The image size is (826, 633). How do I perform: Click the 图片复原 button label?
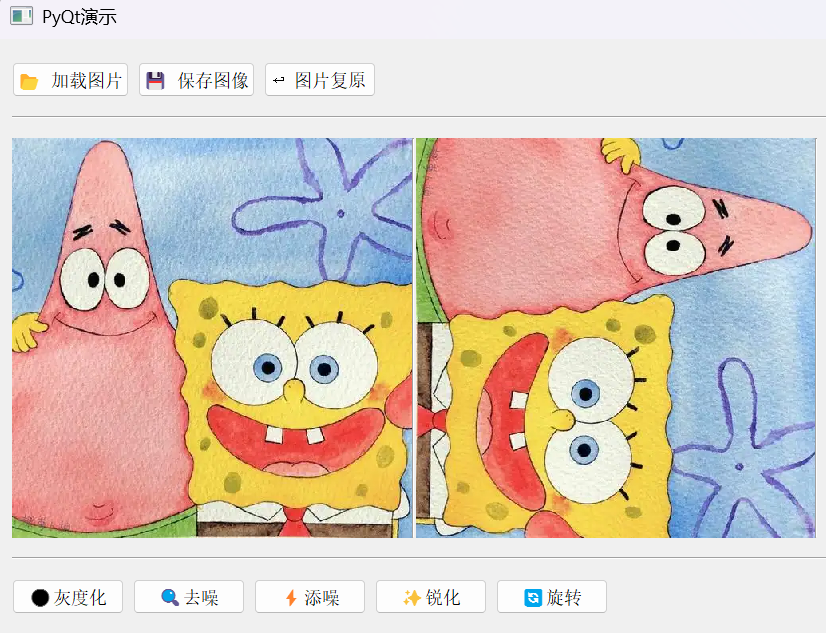[x=330, y=81]
